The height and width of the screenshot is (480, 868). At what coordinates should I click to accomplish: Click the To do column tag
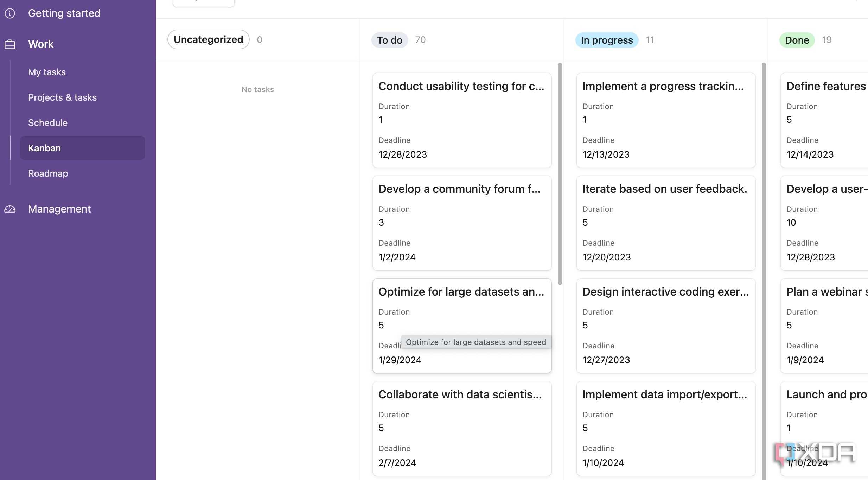tap(390, 40)
